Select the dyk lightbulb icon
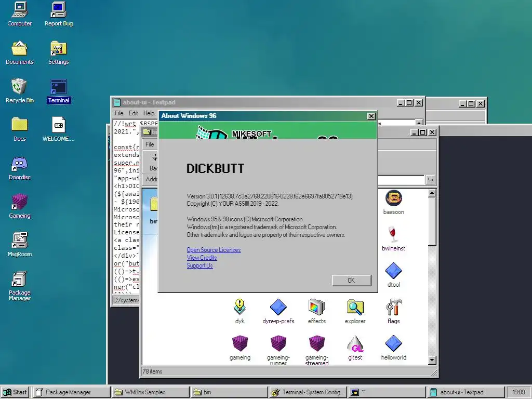Image resolution: width=532 pixels, height=399 pixels. pos(240,312)
